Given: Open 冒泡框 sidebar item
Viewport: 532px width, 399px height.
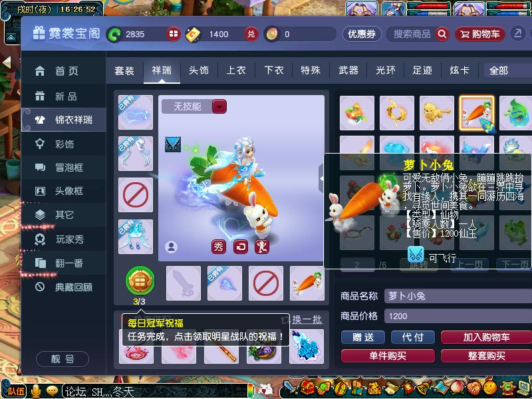Looking at the screenshot, I should pyautogui.click(x=63, y=168).
